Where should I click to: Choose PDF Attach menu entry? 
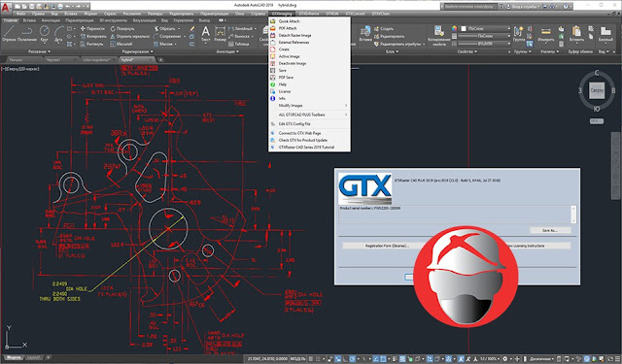coord(309,28)
